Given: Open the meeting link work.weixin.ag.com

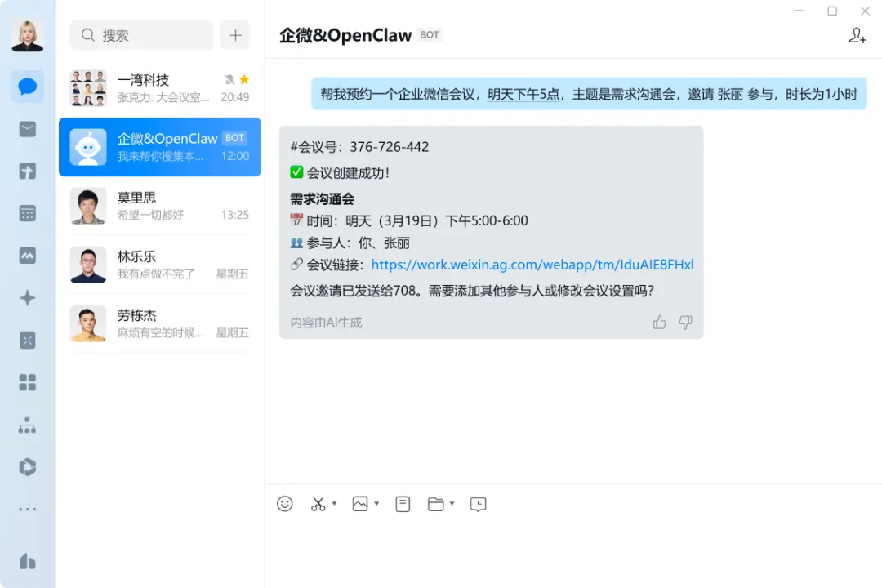Looking at the screenshot, I should 532,265.
